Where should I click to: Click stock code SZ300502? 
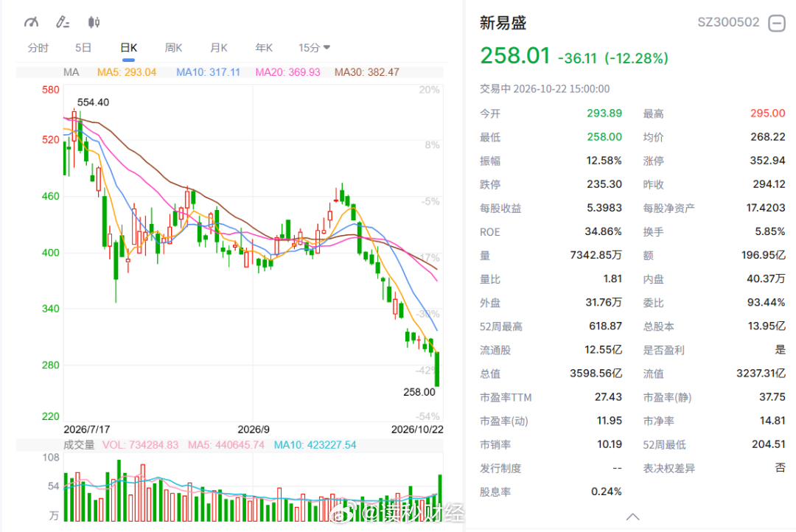click(x=728, y=22)
